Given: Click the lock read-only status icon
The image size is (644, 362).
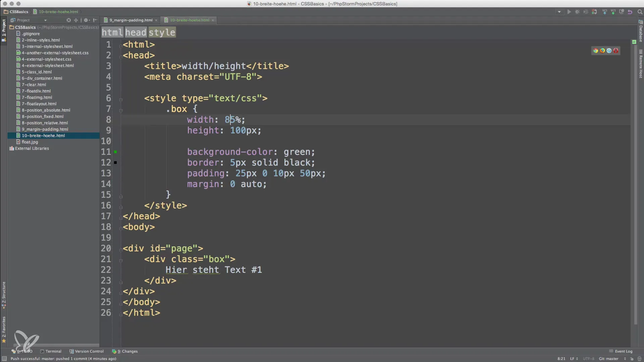Looking at the screenshot, I should pyautogui.click(x=632, y=359).
